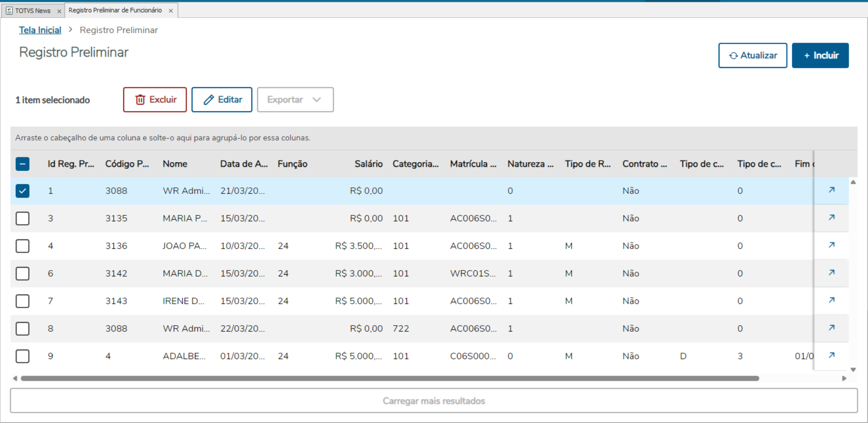
Task: Go to Tela Inicial breadcrumb link
Action: pyautogui.click(x=40, y=30)
